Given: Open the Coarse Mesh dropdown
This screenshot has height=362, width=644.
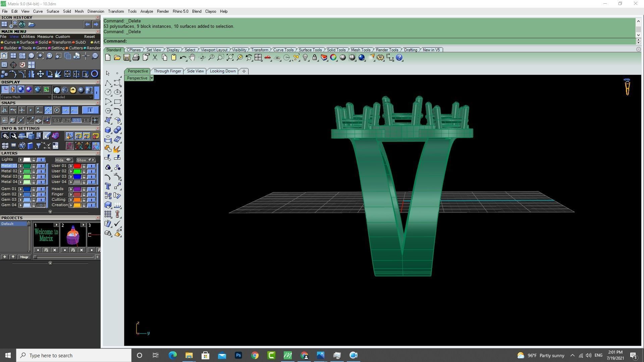Looking at the screenshot, I should pos(25,97).
